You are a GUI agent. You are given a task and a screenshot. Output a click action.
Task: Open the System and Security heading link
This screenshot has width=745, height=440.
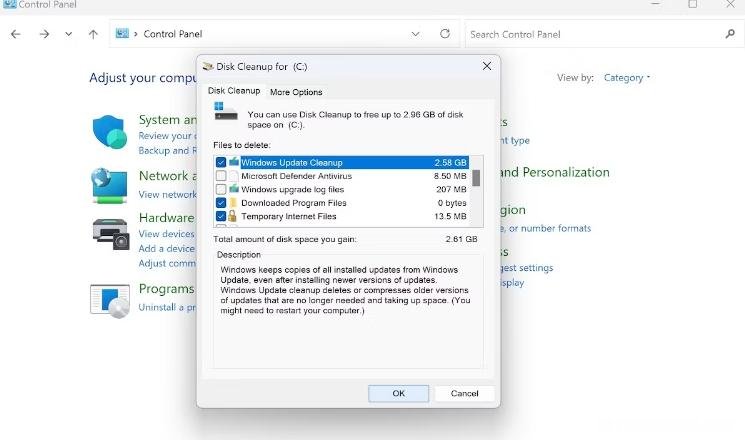click(167, 120)
